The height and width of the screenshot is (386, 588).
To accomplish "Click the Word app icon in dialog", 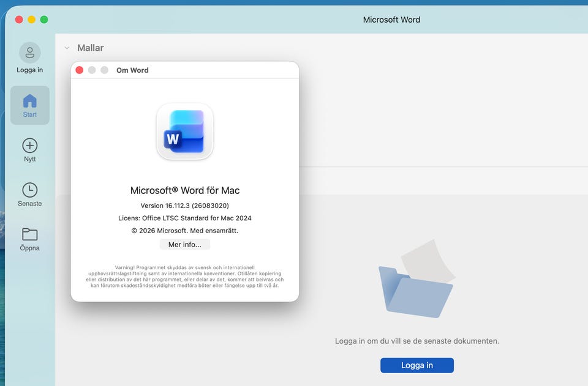I will pos(185,132).
